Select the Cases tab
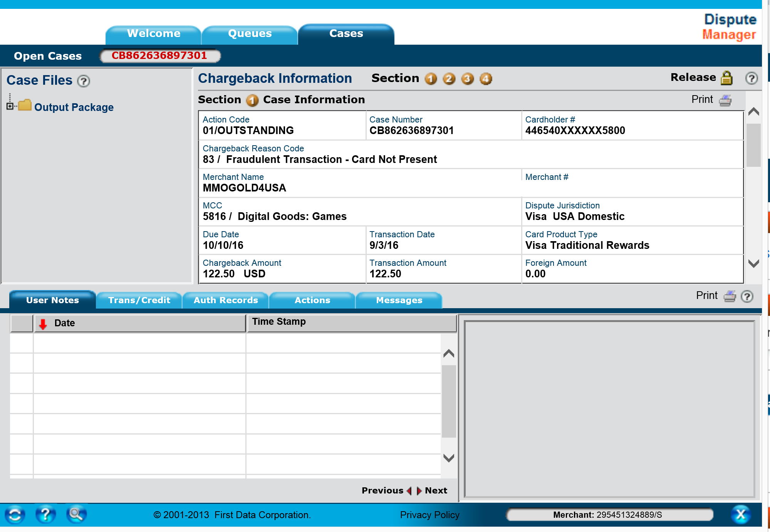The image size is (770, 532). 346,34
